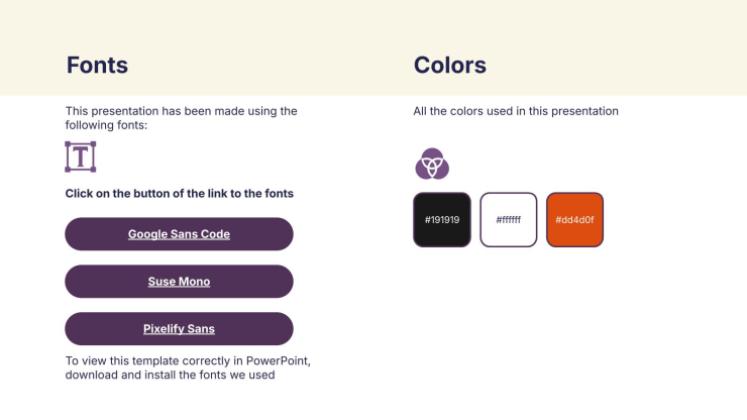Open the Suse Mono font link
The image size is (747, 420).
[179, 282]
